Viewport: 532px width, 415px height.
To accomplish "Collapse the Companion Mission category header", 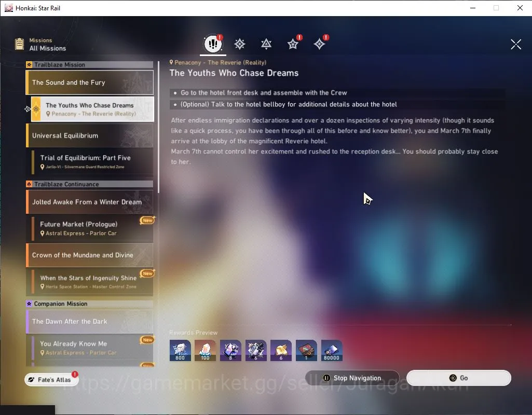I will [90, 304].
